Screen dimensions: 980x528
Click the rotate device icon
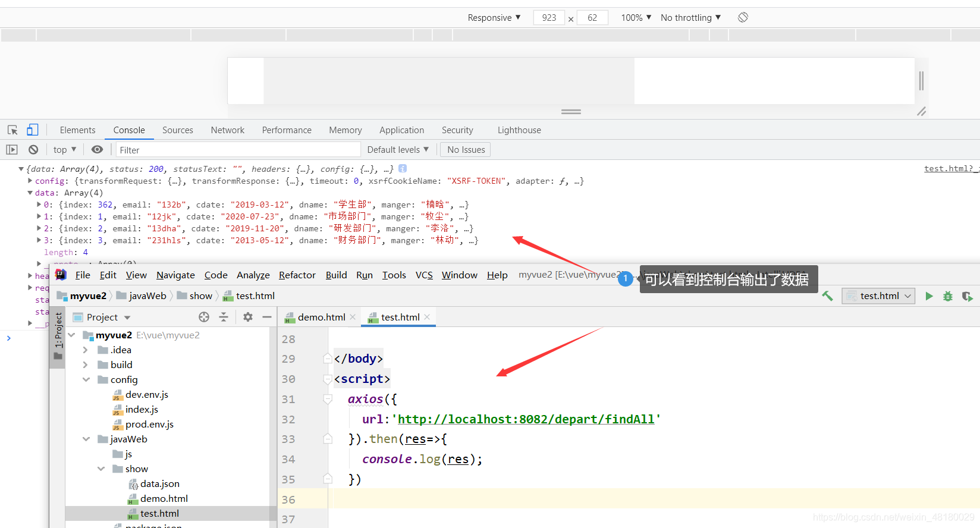[743, 18]
